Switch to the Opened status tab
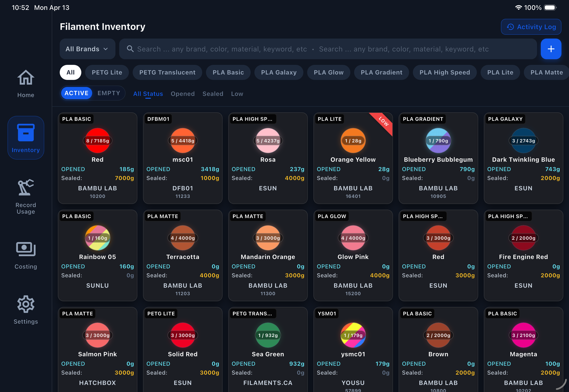The width and height of the screenshot is (569, 392). coord(182,94)
